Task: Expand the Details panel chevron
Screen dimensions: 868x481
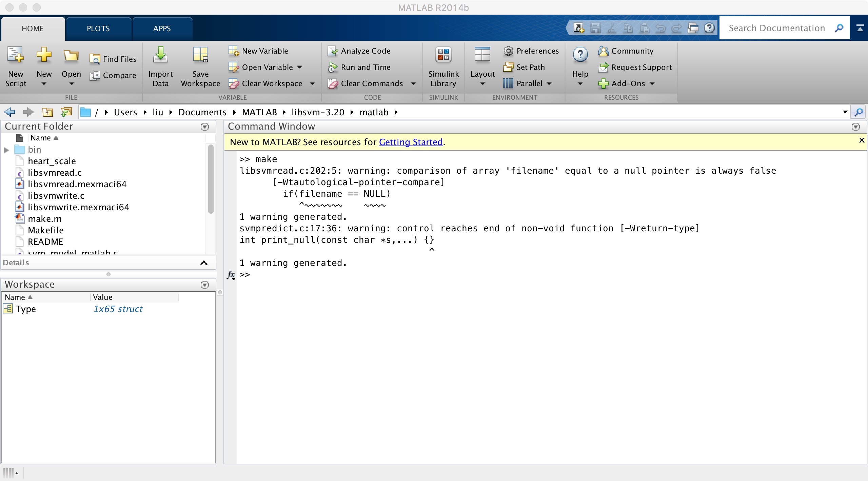Action: click(204, 263)
